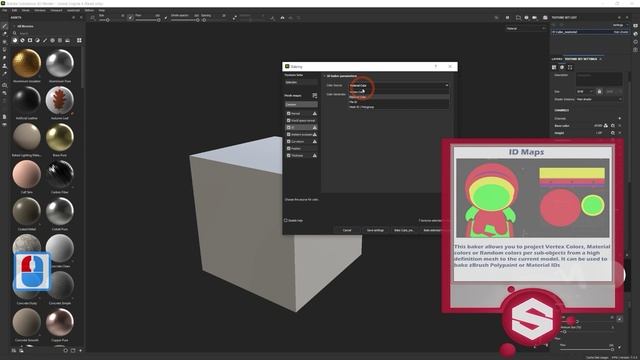Toggle the ID mesh map checkbox
640x360 pixels.
pos(289,127)
